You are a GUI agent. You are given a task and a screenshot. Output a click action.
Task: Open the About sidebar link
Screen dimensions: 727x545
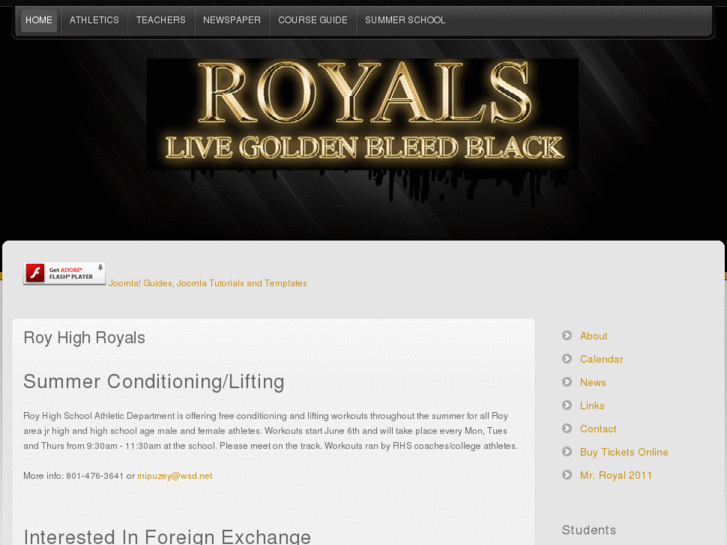pyautogui.click(x=593, y=336)
